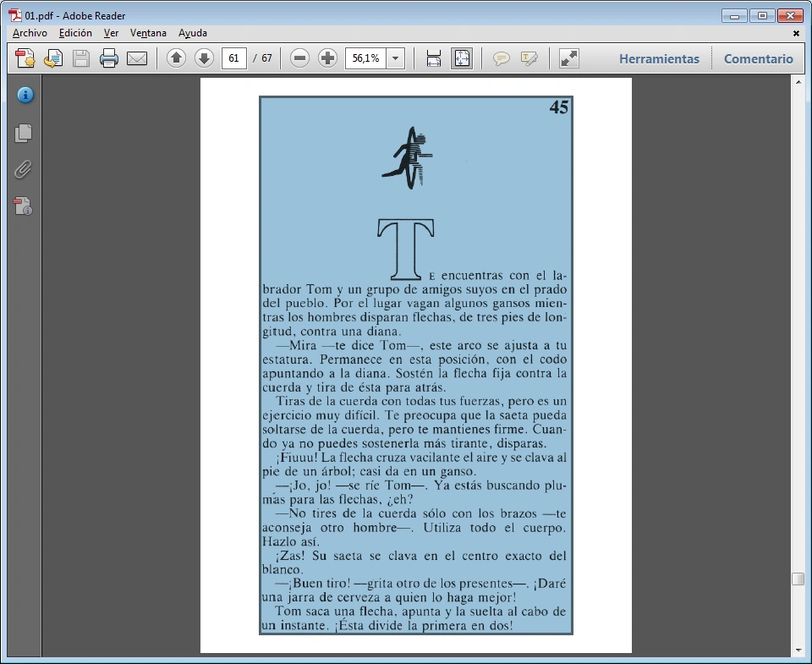Open the Edición menu

tap(75, 33)
